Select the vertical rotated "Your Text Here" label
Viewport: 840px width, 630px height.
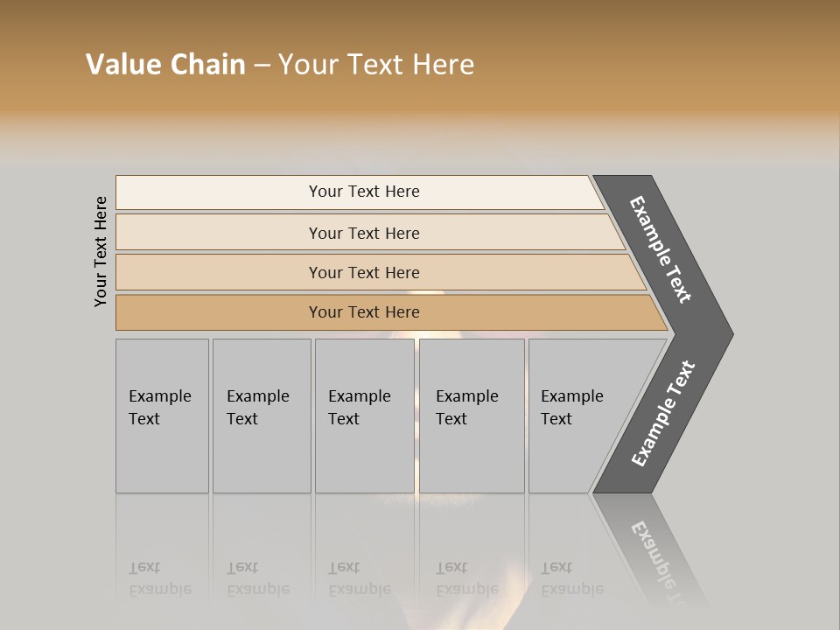pyautogui.click(x=101, y=252)
